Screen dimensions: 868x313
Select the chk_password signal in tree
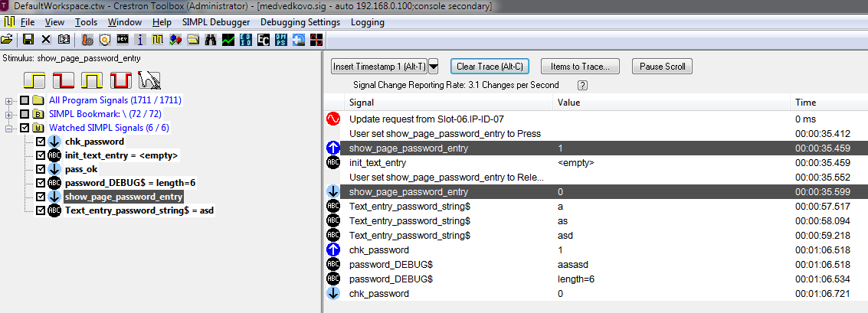pyautogui.click(x=94, y=142)
